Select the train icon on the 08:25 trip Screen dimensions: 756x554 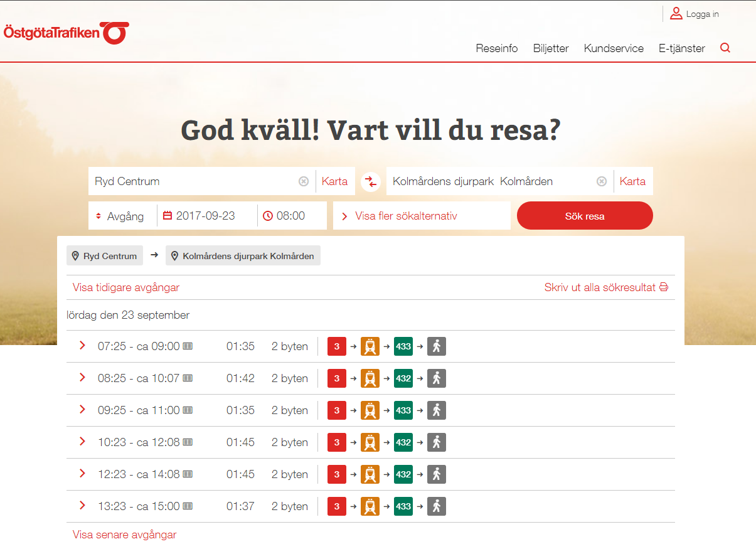(370, 378)
